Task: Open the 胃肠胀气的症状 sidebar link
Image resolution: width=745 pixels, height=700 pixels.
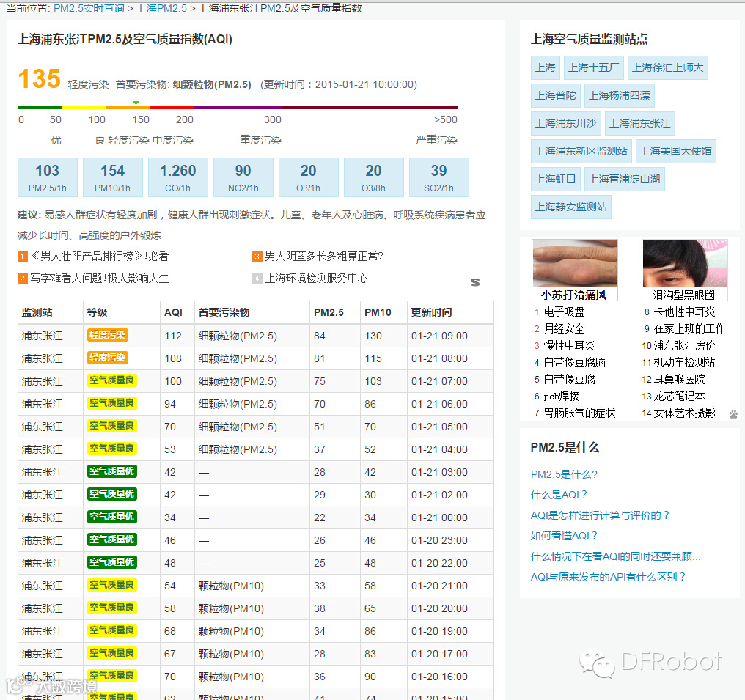Action: 580,413
